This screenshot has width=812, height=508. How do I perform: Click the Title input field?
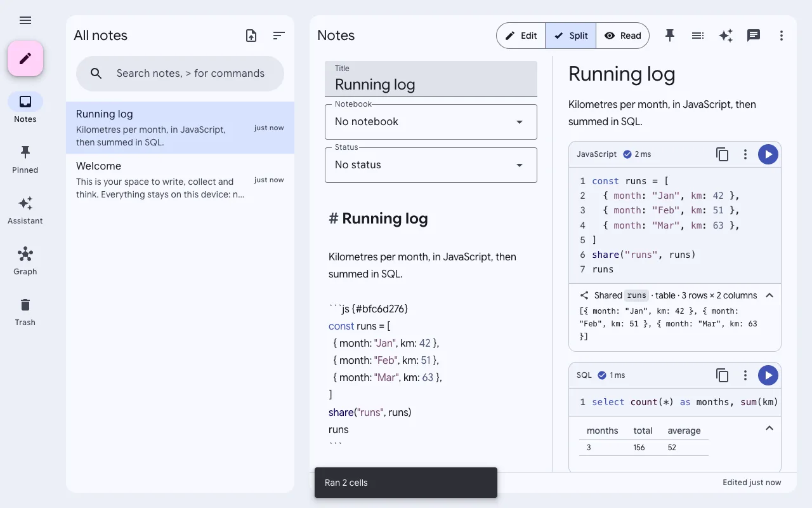[431, 79]
